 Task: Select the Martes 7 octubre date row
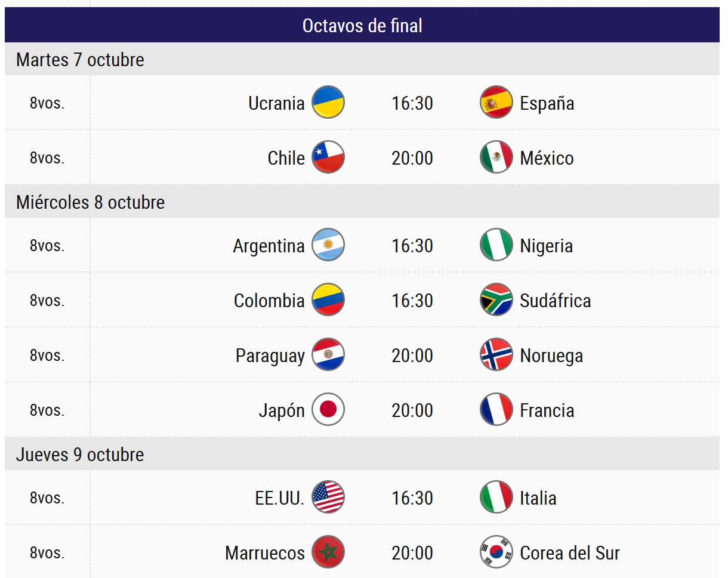[x=80, y=60]
